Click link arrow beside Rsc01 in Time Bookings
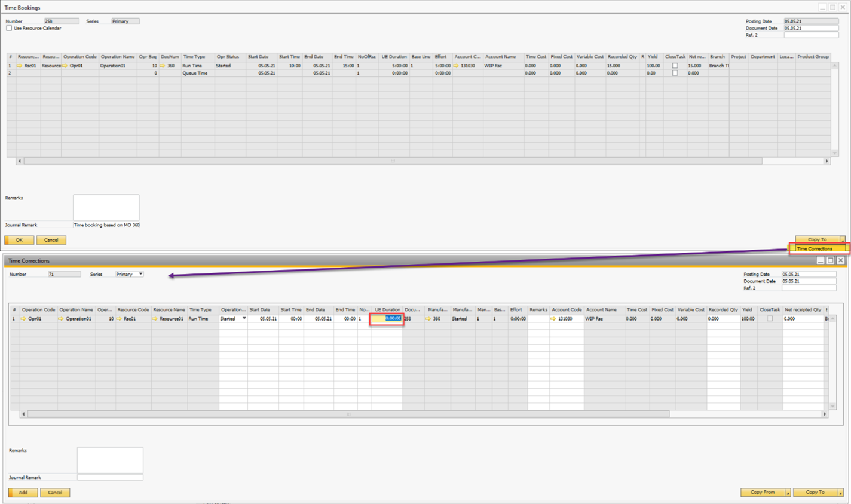This screenshot has width=851, height=504. click(x=20, y=66)
